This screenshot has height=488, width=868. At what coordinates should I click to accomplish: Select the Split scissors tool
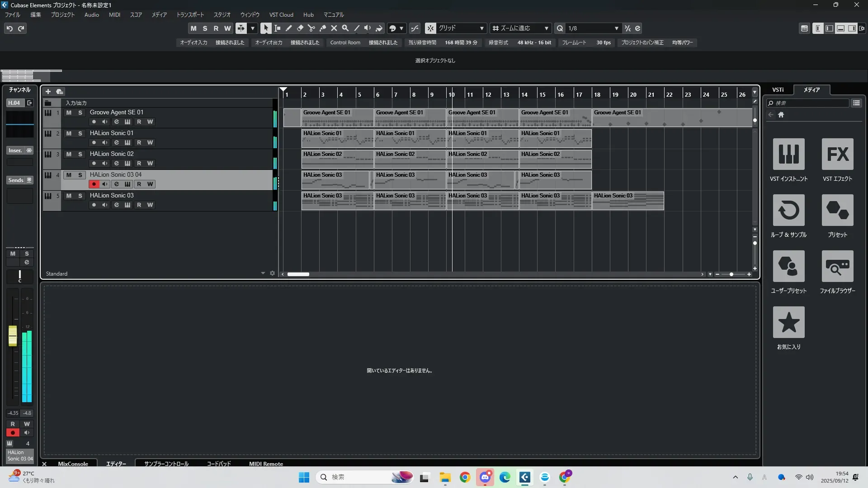click(311, 28)
